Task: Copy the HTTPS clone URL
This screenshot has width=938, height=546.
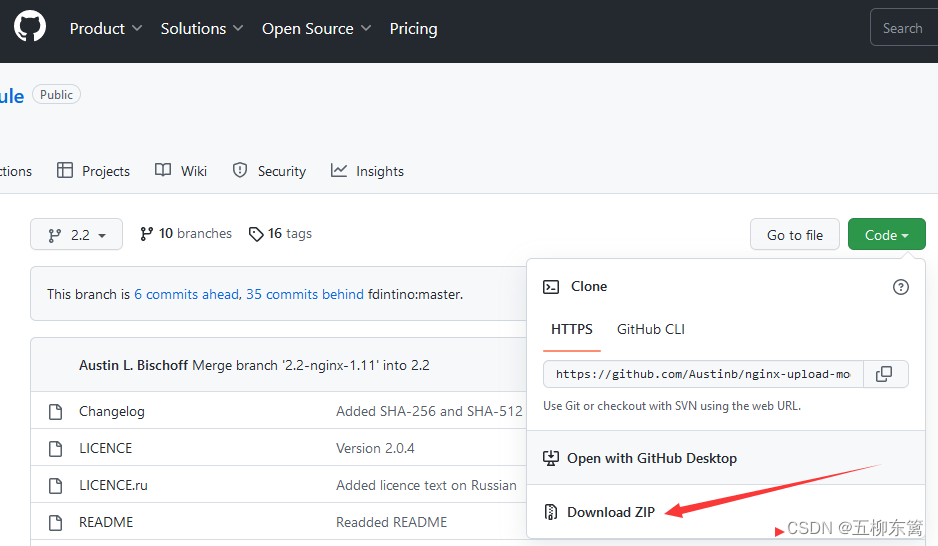Action: coord(884,374)
